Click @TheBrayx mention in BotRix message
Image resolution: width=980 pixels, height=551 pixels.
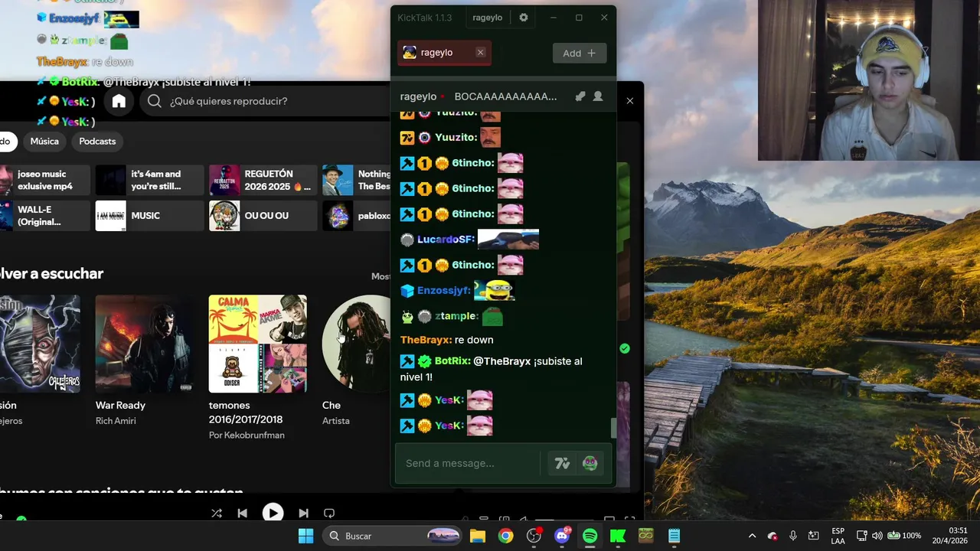click(501, 361)
